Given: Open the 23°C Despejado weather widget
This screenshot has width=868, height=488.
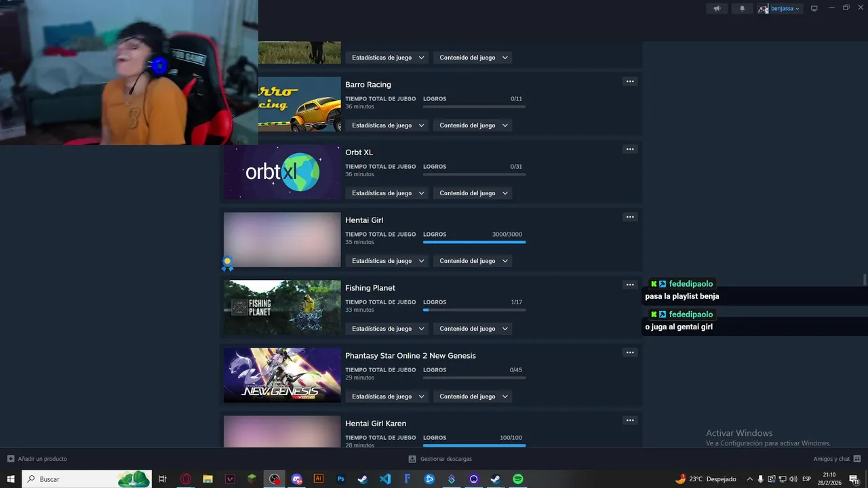Looking at the screenshot, I should click(705, 479).
